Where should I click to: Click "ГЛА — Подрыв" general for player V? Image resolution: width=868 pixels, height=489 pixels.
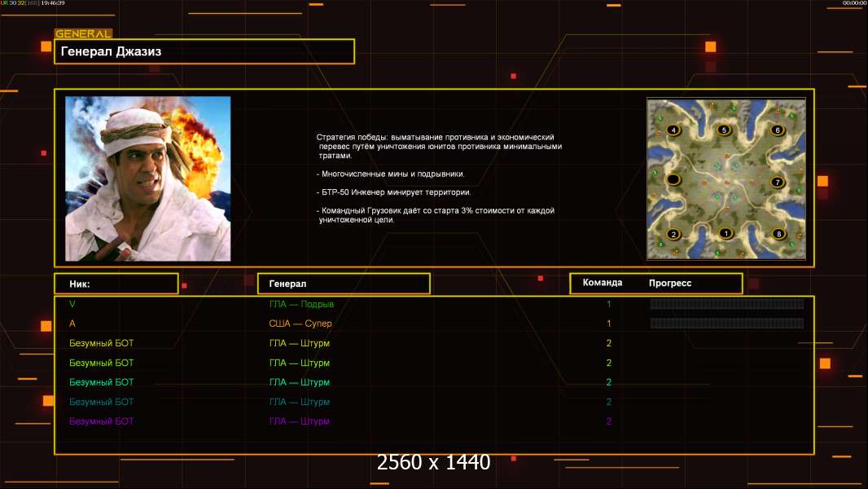301,304
